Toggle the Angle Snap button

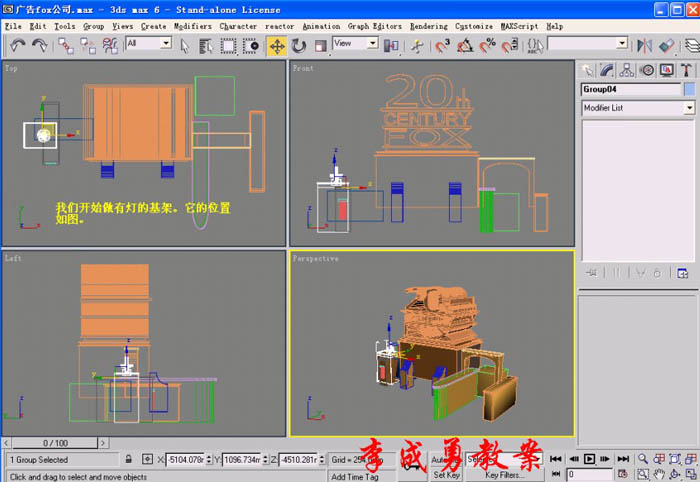tap(465, 46)
